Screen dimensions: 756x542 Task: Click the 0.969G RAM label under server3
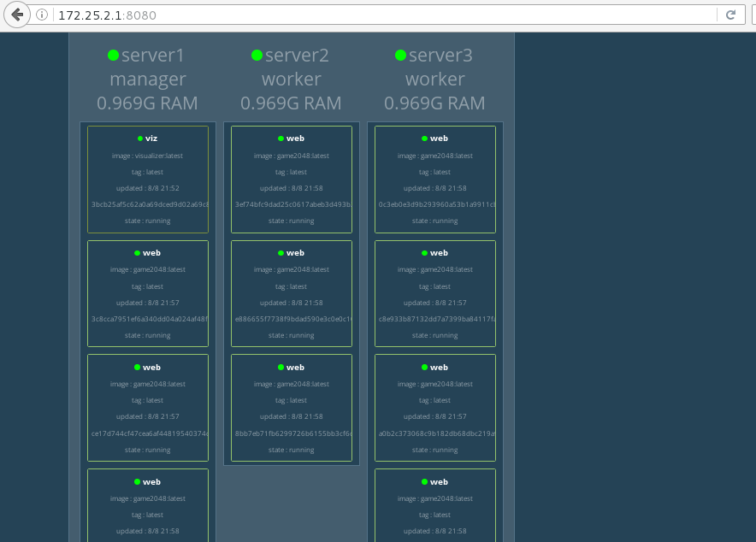(x=435, y=103)
